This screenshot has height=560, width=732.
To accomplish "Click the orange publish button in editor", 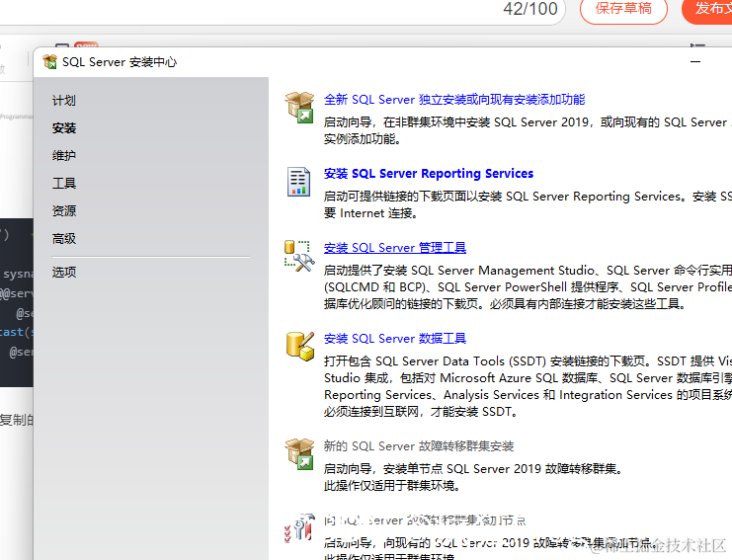I will 707,9.
